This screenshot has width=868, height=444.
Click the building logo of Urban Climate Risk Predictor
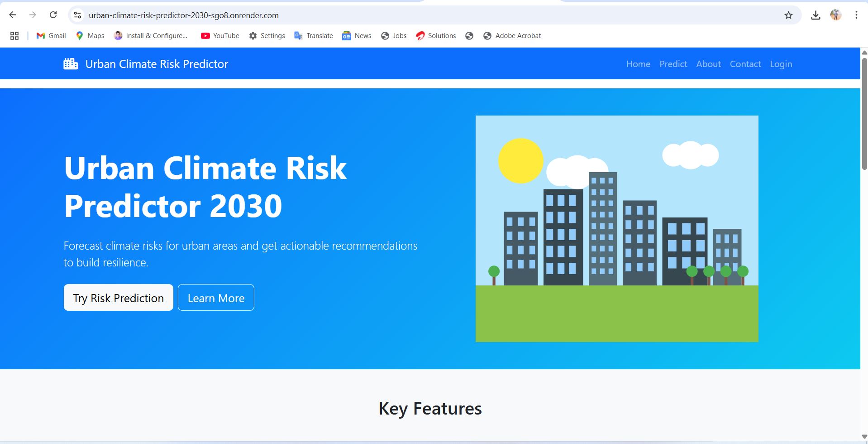(70, 63)
